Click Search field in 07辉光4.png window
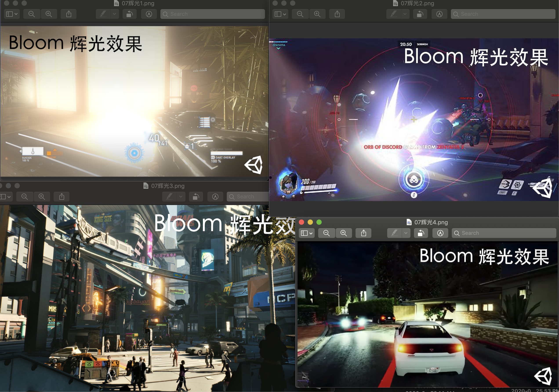The height and width of the screenshot is (392, 559). (504, 233)
